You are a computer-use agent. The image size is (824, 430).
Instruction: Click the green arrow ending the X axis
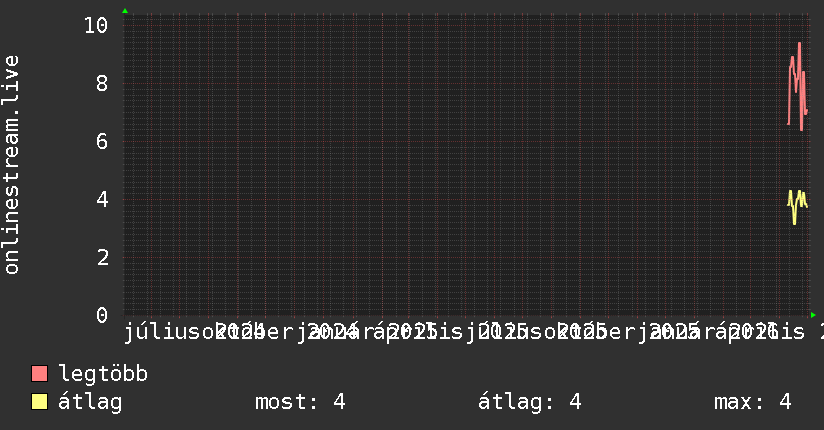point(813,315)
